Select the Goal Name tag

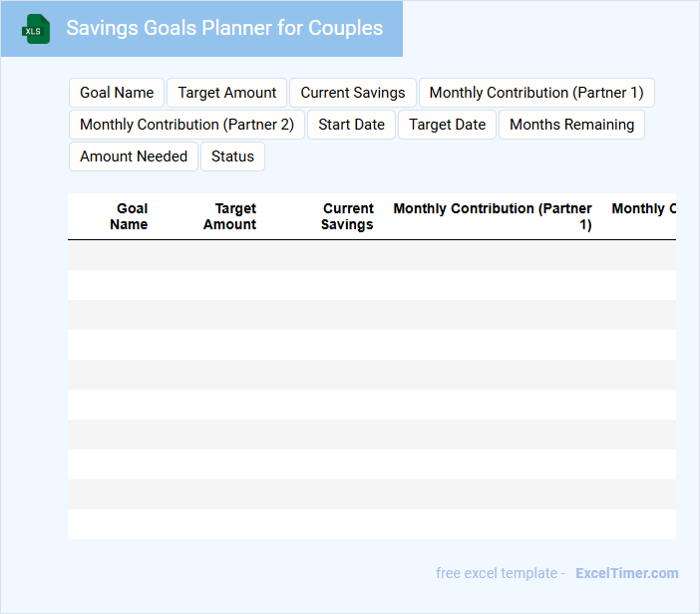pos(117,93)
